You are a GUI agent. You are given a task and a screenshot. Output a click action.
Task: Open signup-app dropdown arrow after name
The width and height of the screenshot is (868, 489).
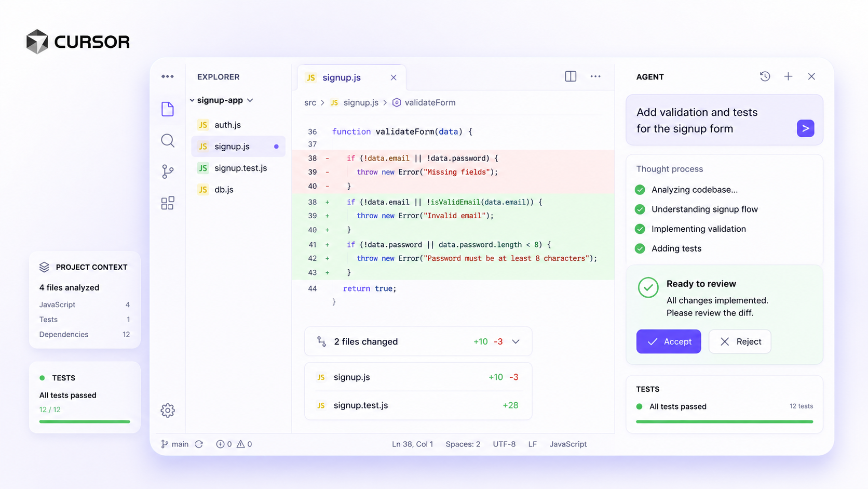(250, 100)
